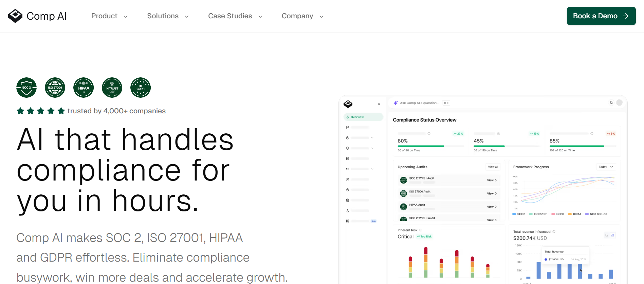644x284 pixels.
Task: Click the Compliance Status Overview heading
Action: coord(425,120)
